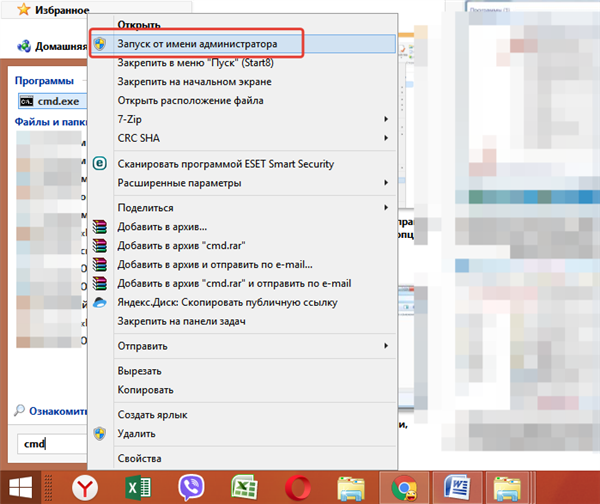Open Свойства at the menu bottom
600x504 pixels.
point(243,458)
